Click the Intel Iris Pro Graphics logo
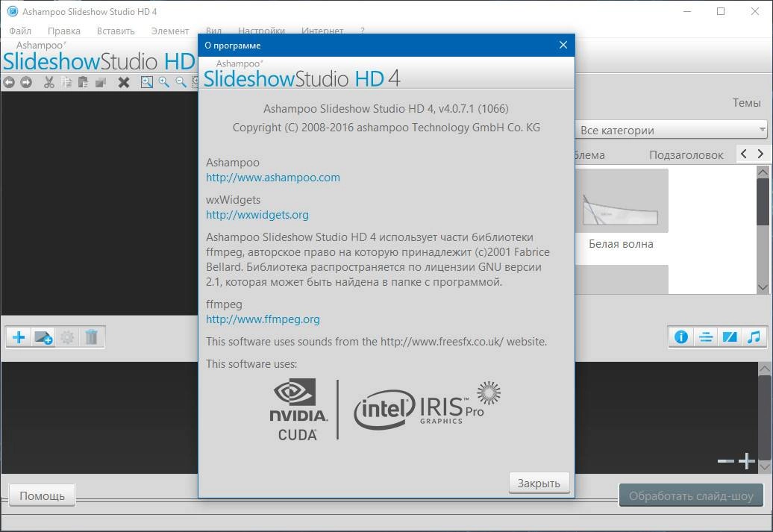Image resolution: width=773 pixels, height=532 pixels. (x=427, y=407)
